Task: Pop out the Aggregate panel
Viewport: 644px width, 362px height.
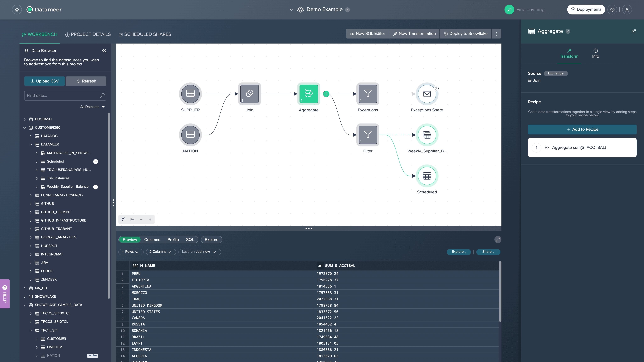Action: coord(633,31)
